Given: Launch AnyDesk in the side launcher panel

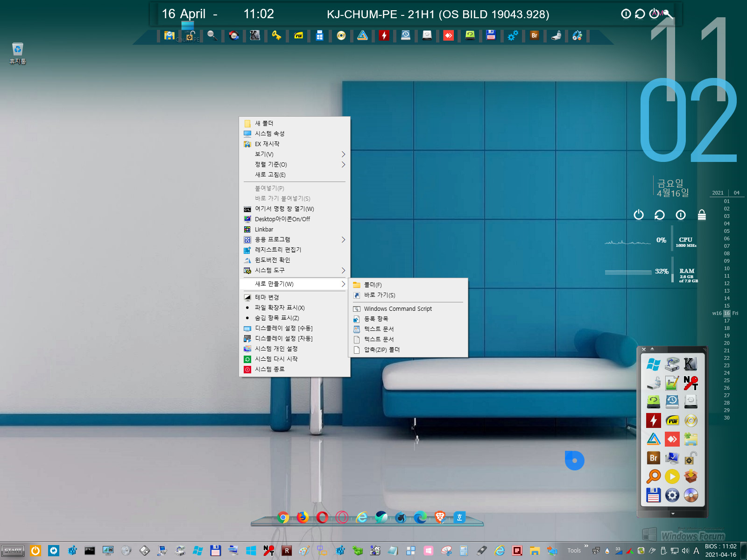Looking at the screenshot, I should click(x=672, y=439).
